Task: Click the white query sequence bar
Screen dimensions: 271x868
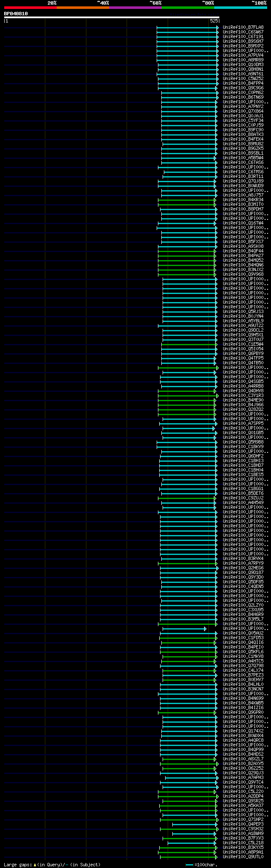Action: click(x=111, y=17)
